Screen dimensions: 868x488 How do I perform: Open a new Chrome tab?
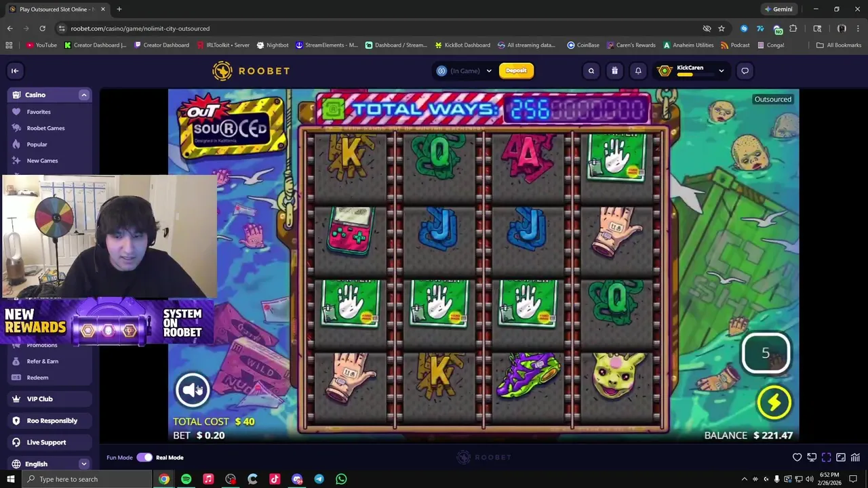[x=119, y=9]
